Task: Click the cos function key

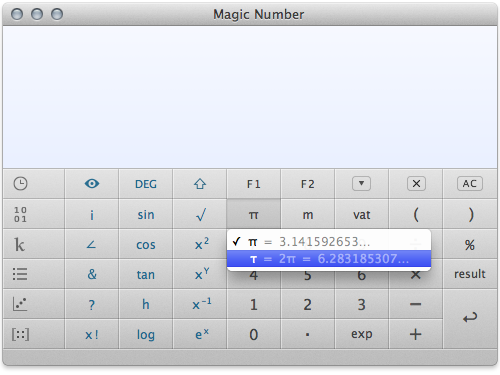Action: pos(146,244)
